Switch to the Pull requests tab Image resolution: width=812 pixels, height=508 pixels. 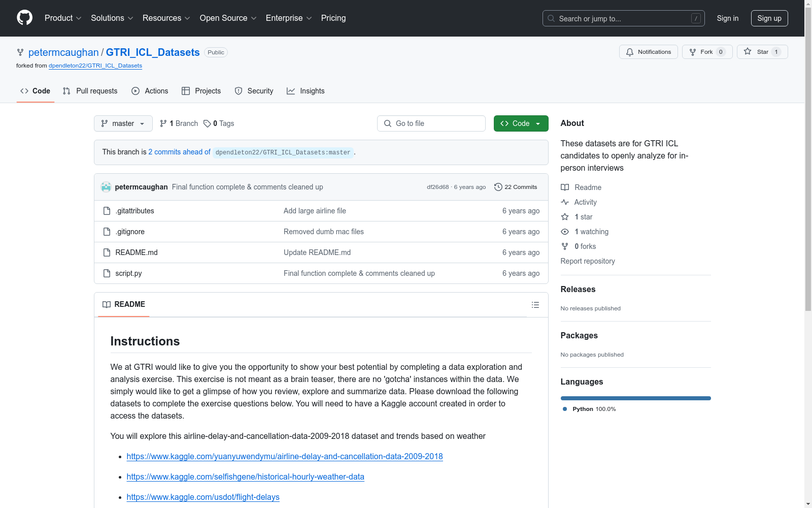(90, 91)
